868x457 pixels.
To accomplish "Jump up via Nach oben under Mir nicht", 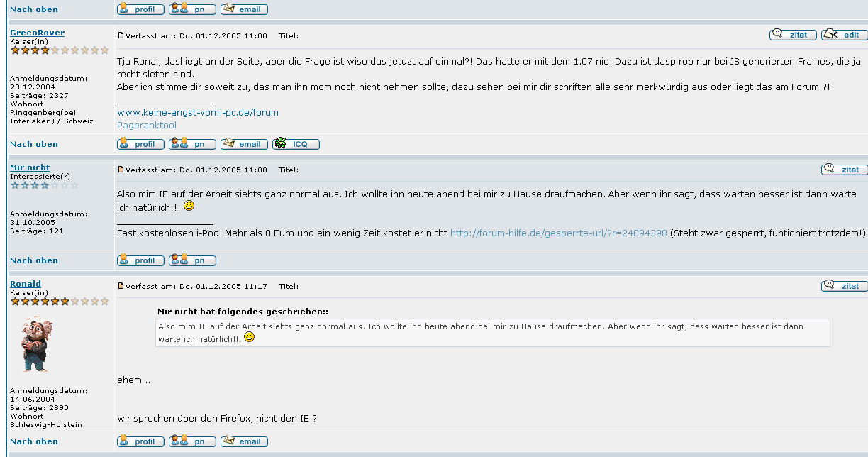I will tap(34, 260).
